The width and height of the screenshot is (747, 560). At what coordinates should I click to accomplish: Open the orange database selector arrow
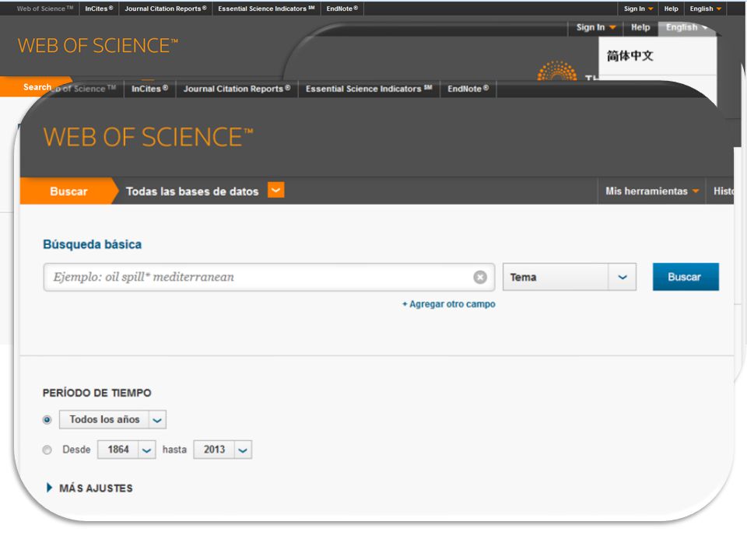pyautogui.click(x=275, y=190)
